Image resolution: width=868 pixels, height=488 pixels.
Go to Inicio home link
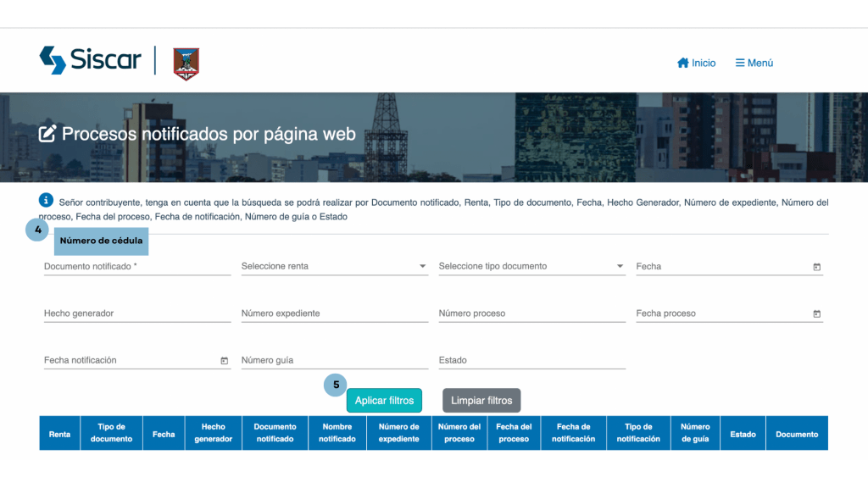[696, 63]
